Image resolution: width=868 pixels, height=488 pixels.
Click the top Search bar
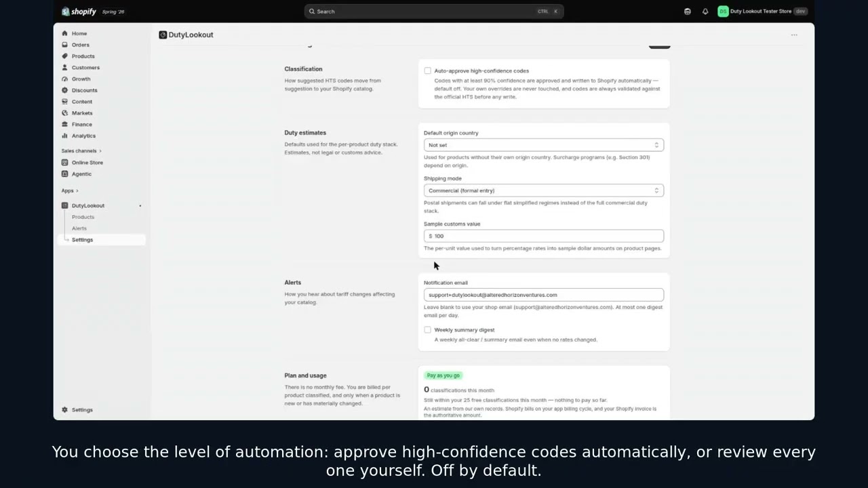[434, 12]
